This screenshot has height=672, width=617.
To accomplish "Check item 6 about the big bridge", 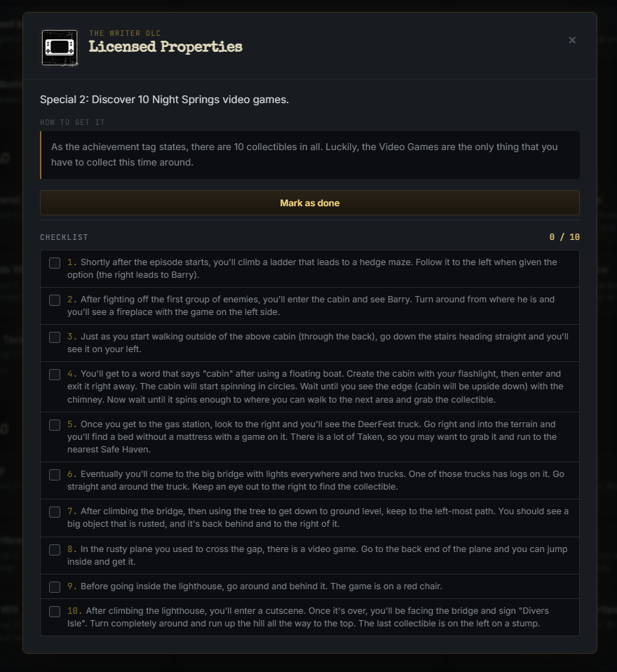I will [x=55, y=475].
